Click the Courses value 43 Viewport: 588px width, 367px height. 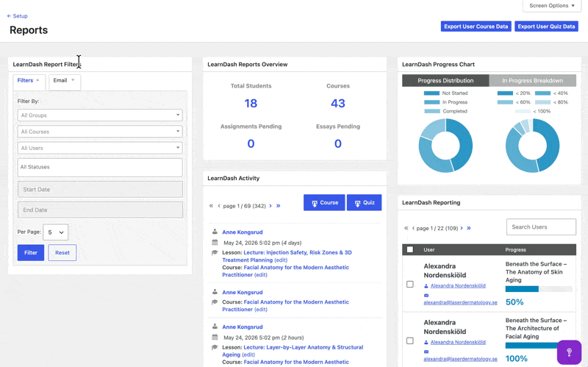pyautogui.click(x=338, y=103)
